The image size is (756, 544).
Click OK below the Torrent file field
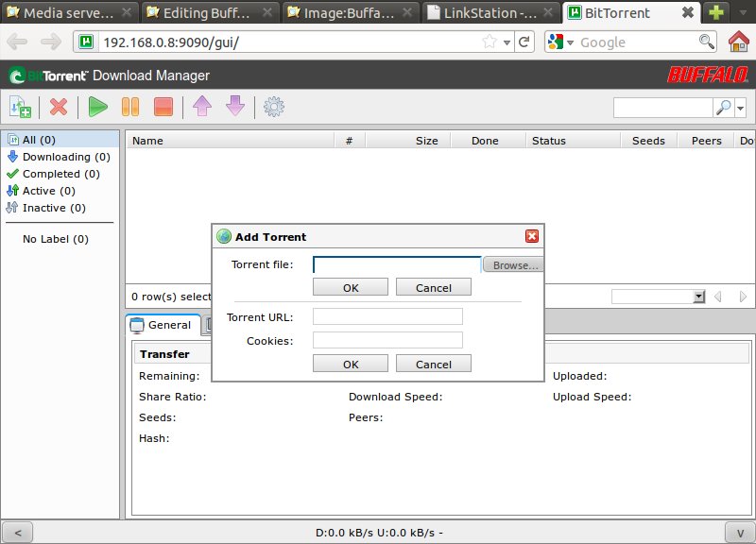(351, 288)
